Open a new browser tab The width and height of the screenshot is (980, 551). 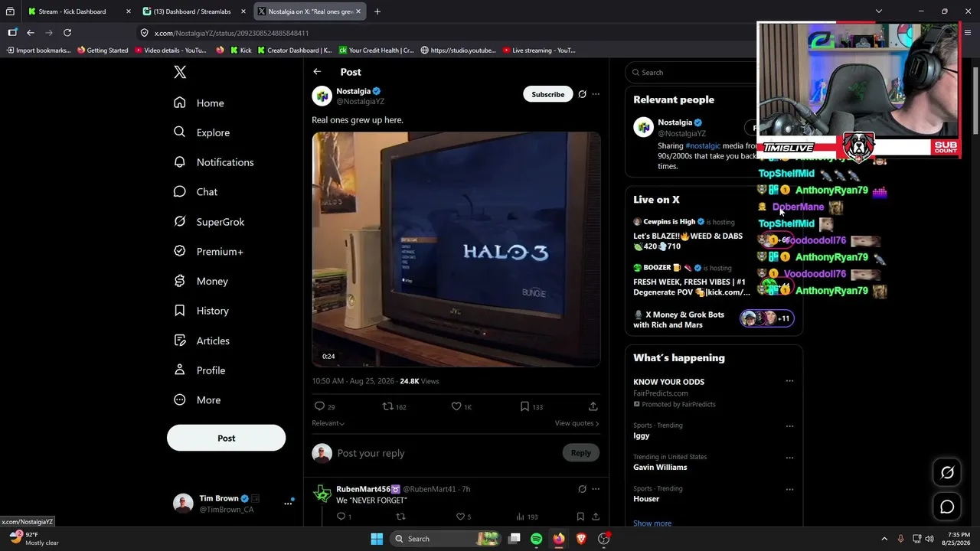pyautogui.click(x=377, y=11)
